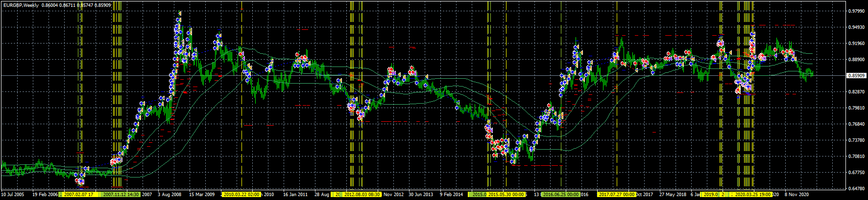This screenshot has width=868, height=200.
Task: Click the 10 Jul 2005 time axis label
Action: tap(13, 195)
